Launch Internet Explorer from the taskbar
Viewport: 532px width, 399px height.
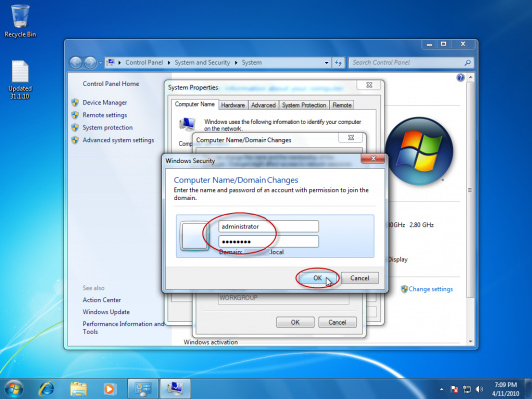click(47, 389)
